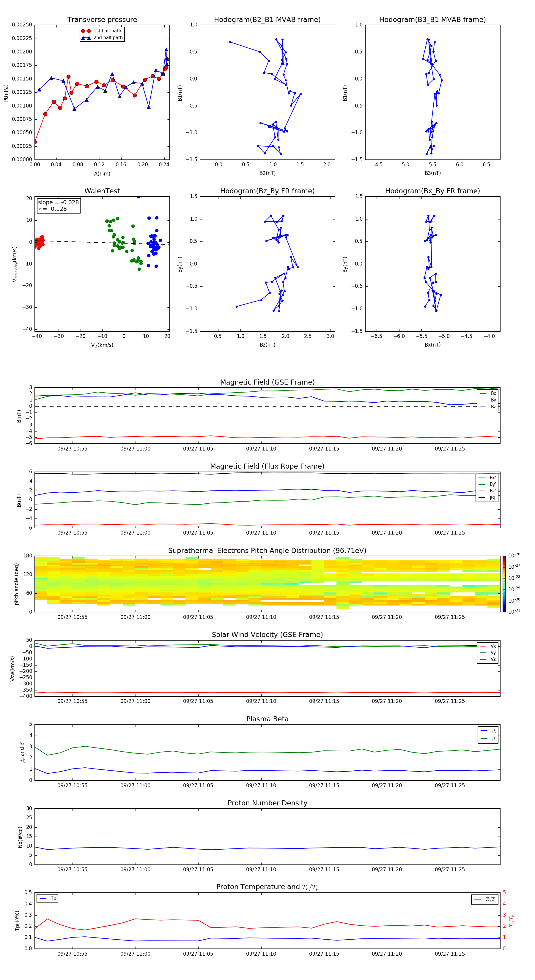Screen dimensions: 535x980
Task: Click the 'slope = -0.028' annotation
Action: click(58, 203)
